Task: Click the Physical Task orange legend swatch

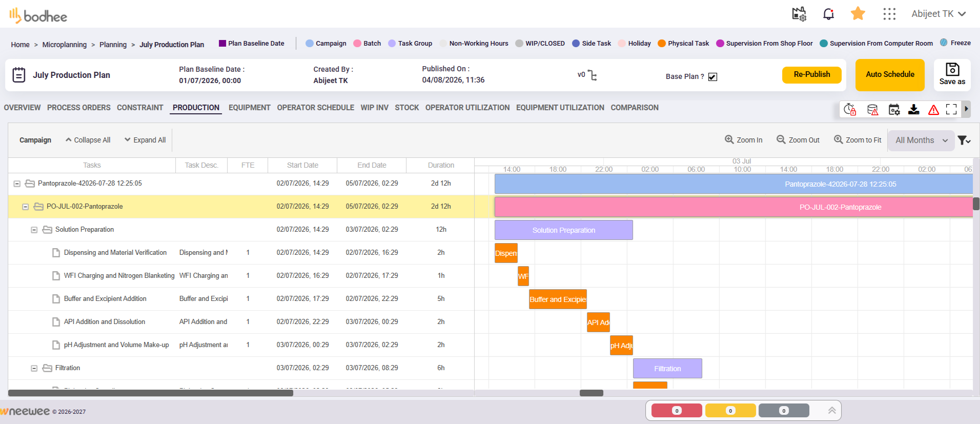Action: click(662, 44)
